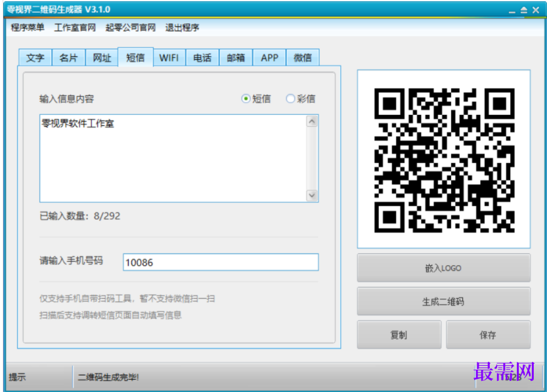Close the QR generator window
The image size is (547, 392).
(536, 10)
